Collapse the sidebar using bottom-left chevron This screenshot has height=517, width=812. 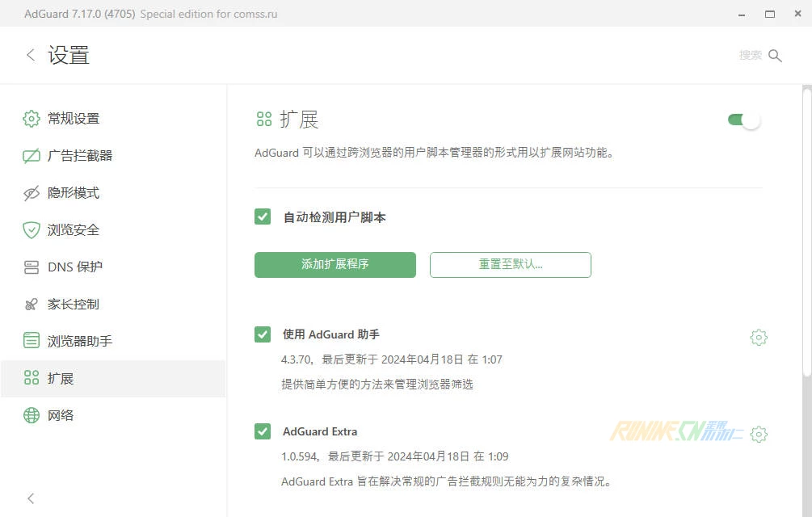click(x=31, y=498)
